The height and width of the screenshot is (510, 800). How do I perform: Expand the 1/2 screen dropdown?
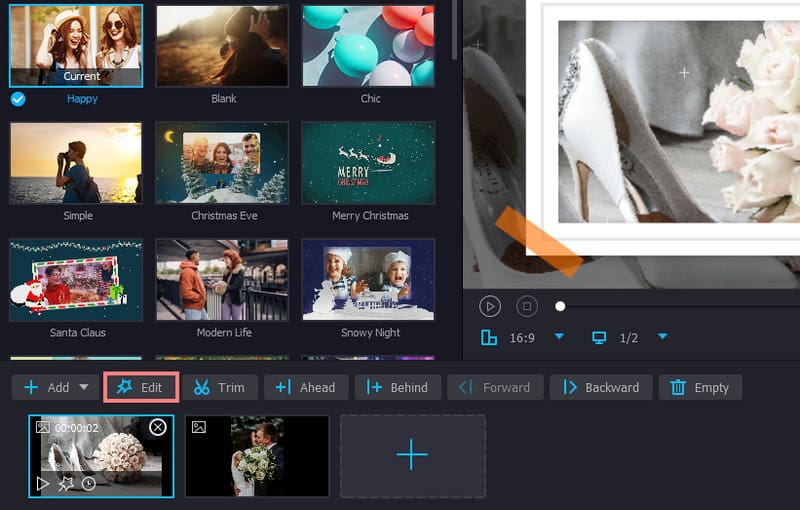tap(662, 337)
